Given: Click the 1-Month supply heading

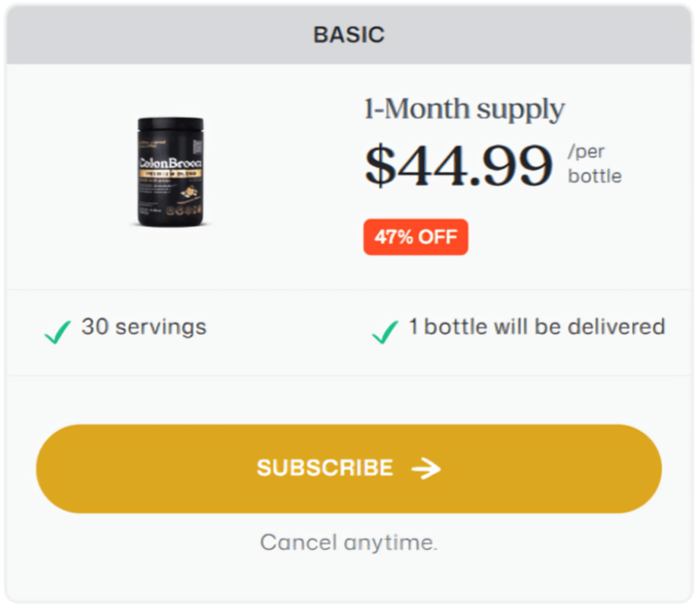Looking at the screenshot, I should tap(464, 110).
